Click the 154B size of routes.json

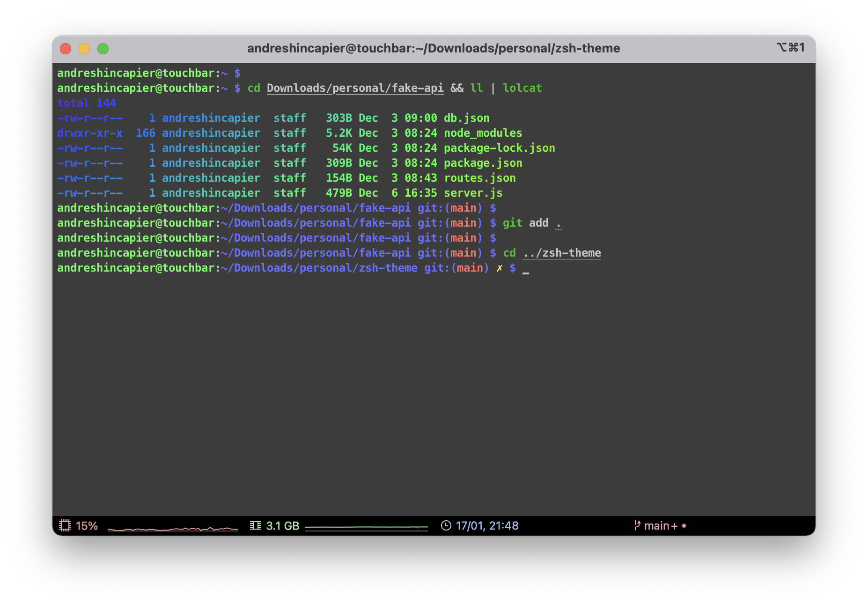point(339,178)
